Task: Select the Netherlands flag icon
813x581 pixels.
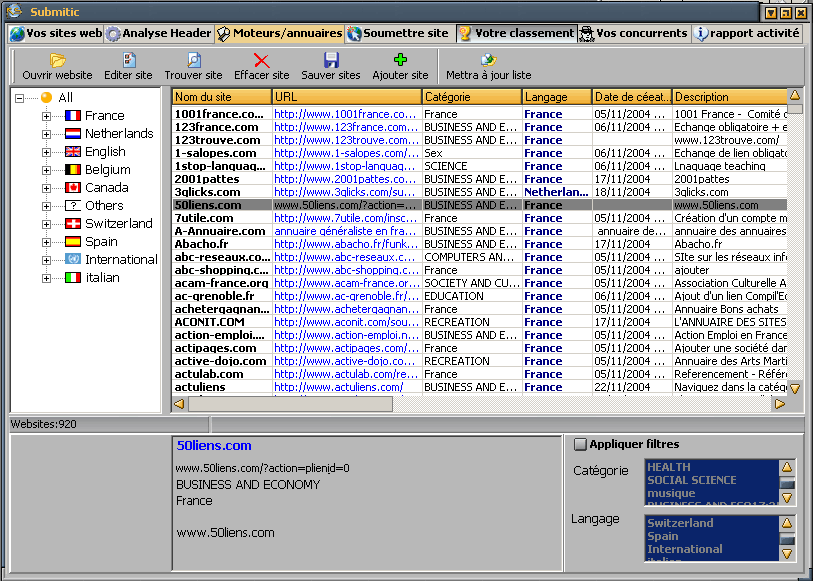Action: 73,134
